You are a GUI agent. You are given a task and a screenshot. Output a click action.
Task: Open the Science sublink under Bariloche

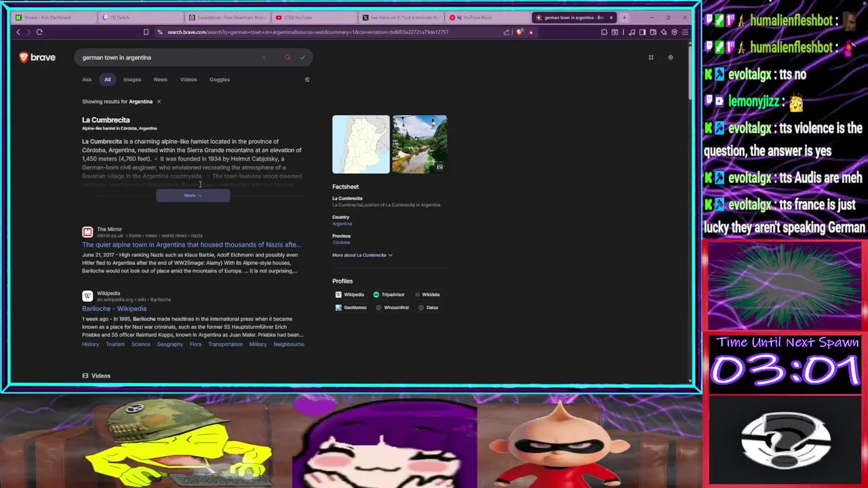140,344
